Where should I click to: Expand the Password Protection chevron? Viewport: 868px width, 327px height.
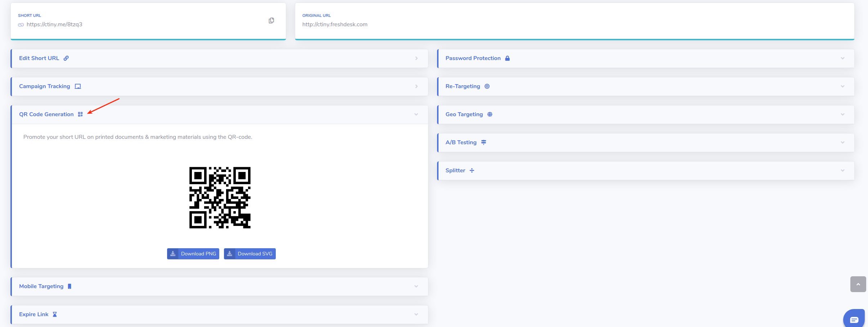(842, 58)
